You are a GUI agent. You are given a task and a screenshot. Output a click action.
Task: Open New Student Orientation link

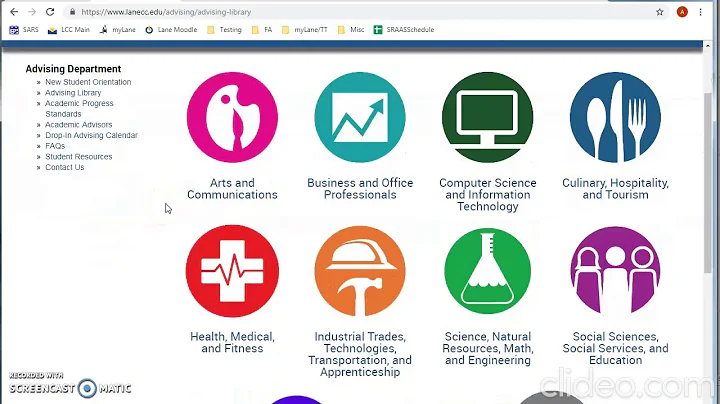click(x=88, y=82)
